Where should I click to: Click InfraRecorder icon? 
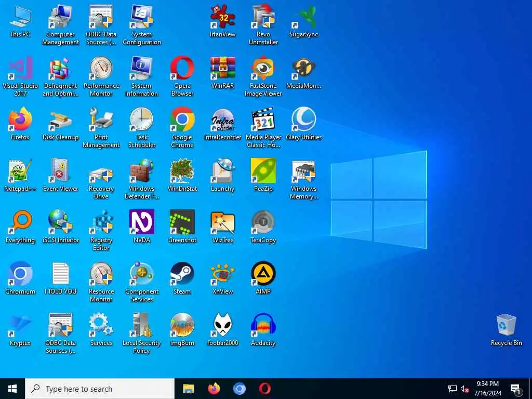[222, 124]
